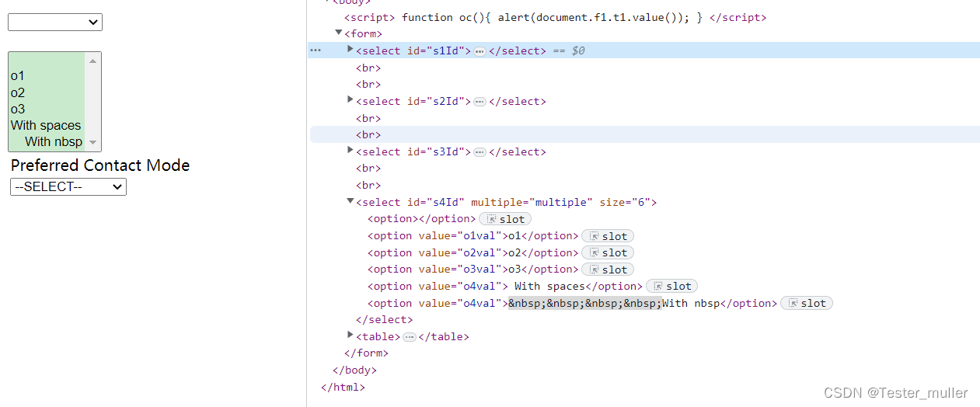980x407 pixels.
Task: Open the three-dot actions menu beside s1Id row
Action: [316, 50]
